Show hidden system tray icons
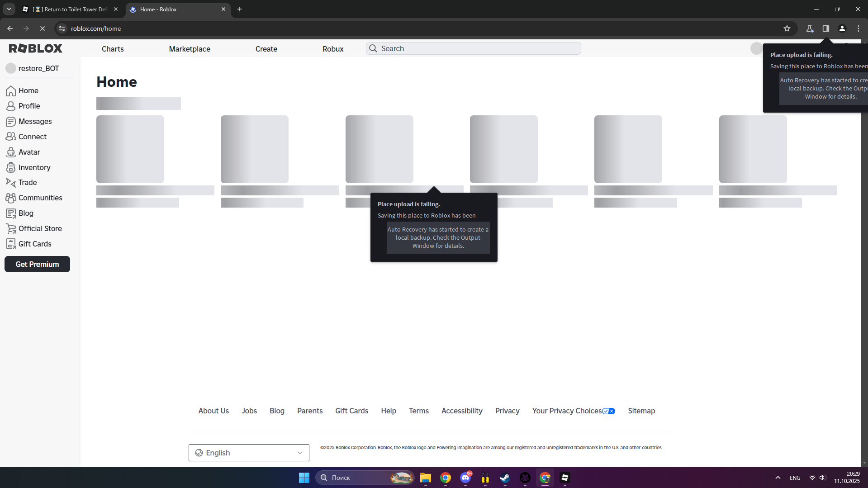The image size is (868, 488). (778, 478)
